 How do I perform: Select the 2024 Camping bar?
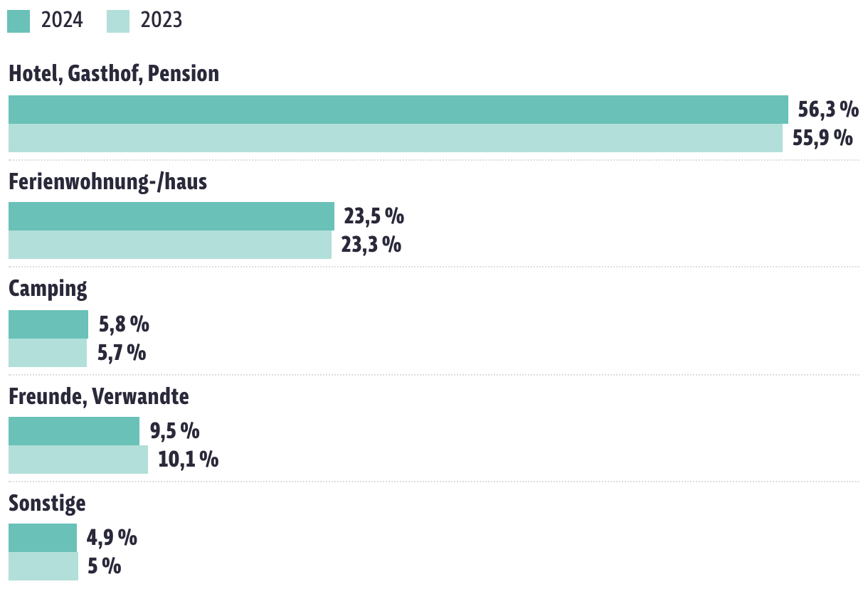click(x=48, y=324)
